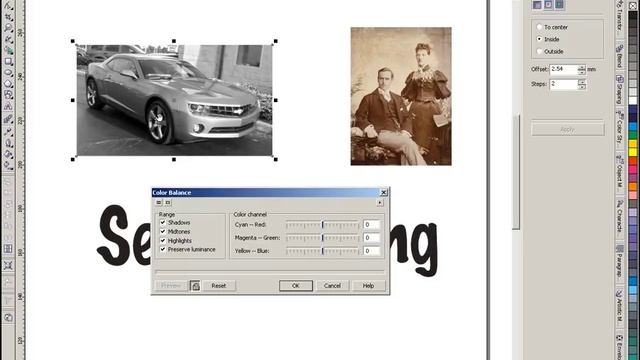Select the To center contour option
Image resolution: width=640 pixels, height=360 pixels.
pos(539,27)
